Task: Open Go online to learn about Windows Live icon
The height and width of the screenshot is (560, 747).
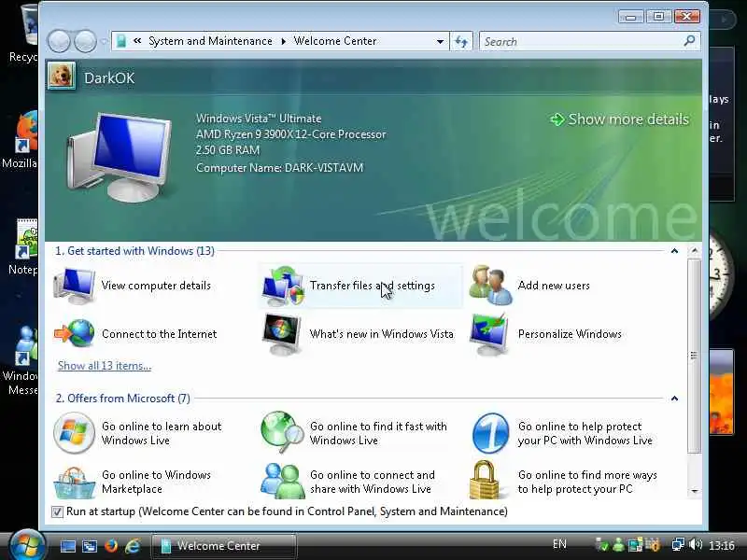Action: pyautogui.click(x=74, y=433)
